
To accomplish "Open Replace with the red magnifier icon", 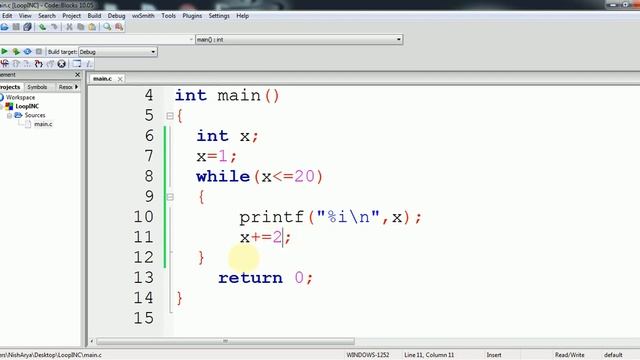I will 119,27.
